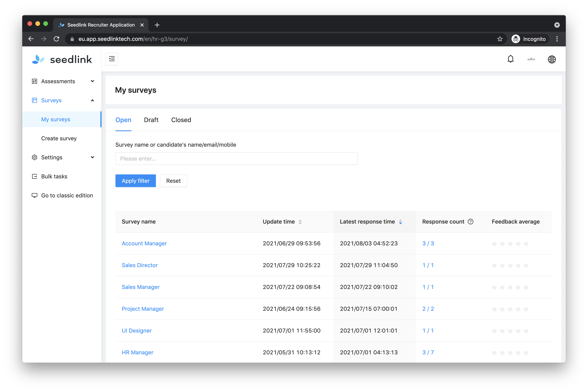Click the browser address bar URL
Image resolution: width=588 pixels, height=392 pixels.
pyautogui.click(x=133, y=39)
